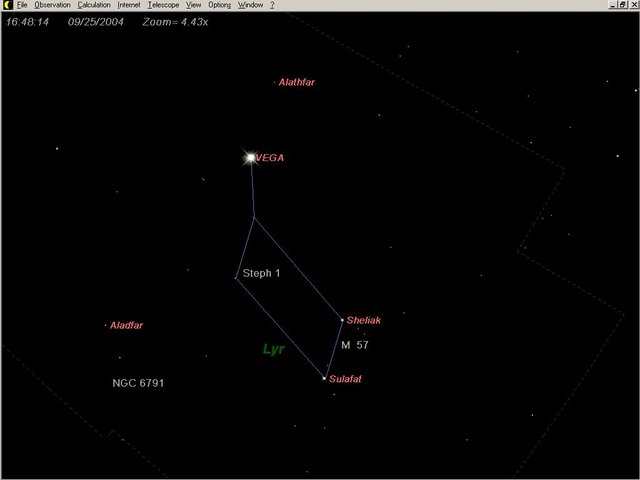Open the File menu
640x480 pixels.
pyautogui.click(x=22, y=5)
